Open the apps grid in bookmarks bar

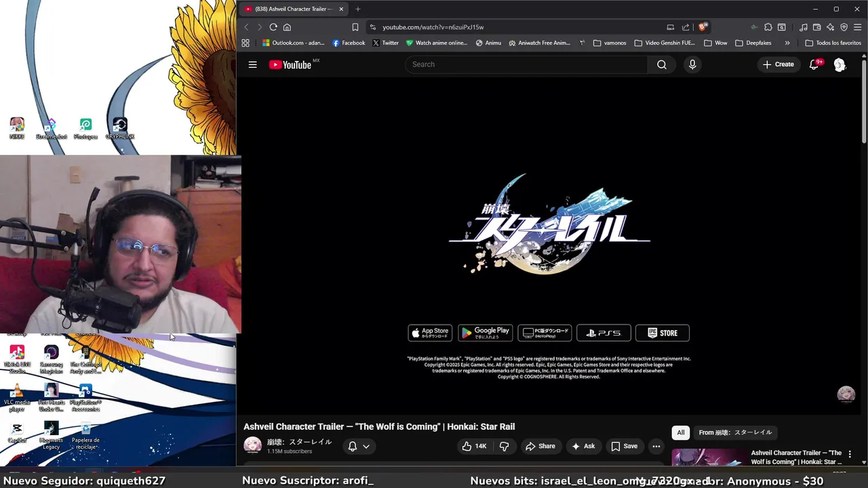point(245,43)
